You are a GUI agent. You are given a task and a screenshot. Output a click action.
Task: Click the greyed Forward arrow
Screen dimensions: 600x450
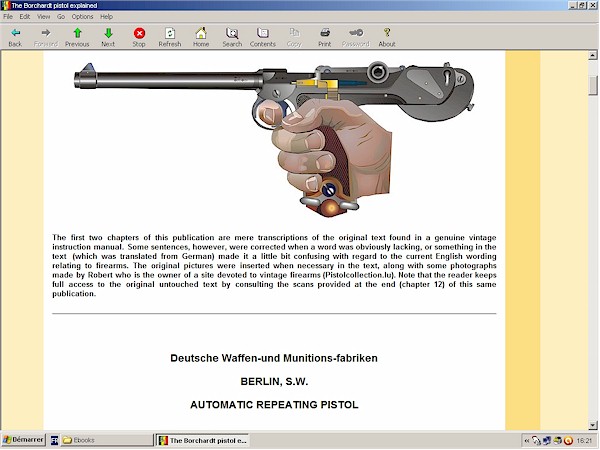click(x=46, y=37)
